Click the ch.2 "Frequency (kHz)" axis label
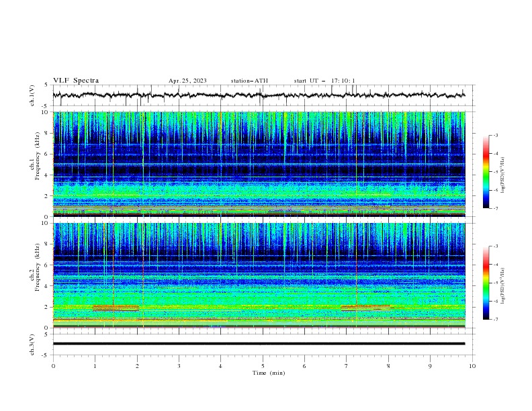The height and width of the screenshot is (411, 532). [38, 267]
